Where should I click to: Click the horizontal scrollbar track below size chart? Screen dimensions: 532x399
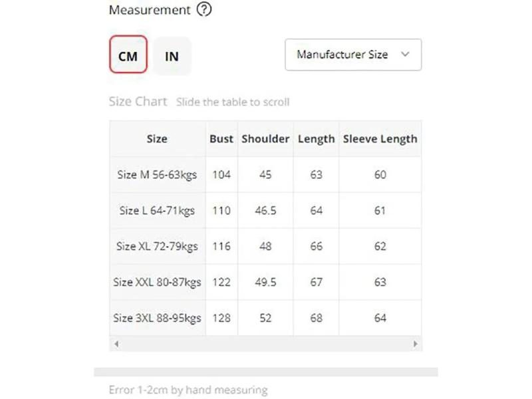pyautogui.click(x=265, y=344)
